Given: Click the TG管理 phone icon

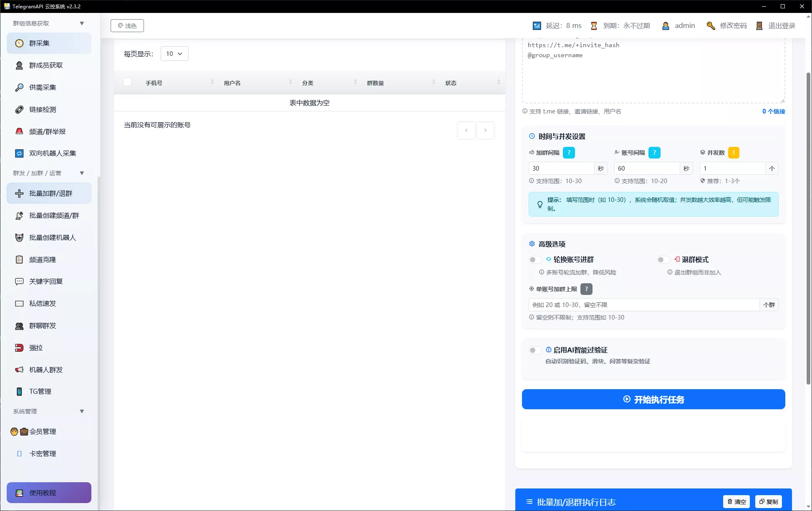Looking at the screenshot, I should pyautogui.click(x=19, y=392).
